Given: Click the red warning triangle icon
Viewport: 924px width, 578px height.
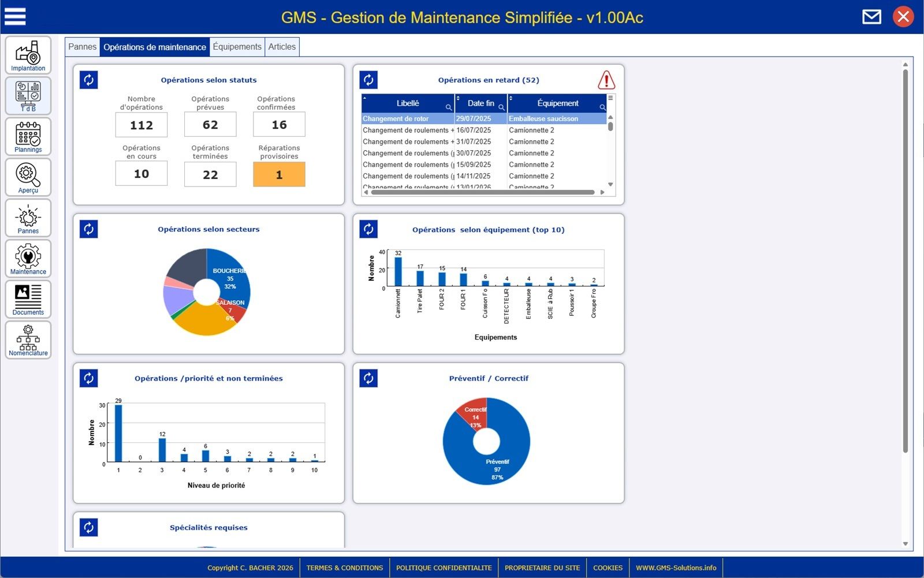Looking at the screenshot, I should 606,80.
